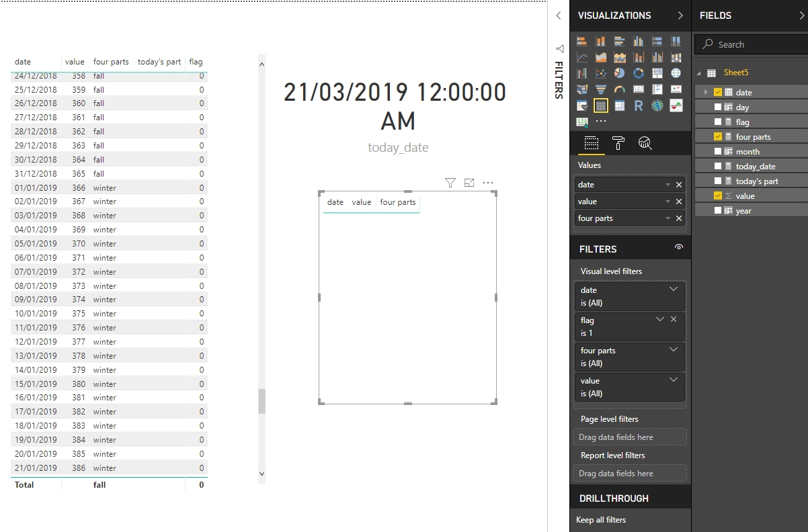The image size is (808, 532).
Task: Check the today_date field checkbox
Action: pyautogui.click(x=718, y=167)
